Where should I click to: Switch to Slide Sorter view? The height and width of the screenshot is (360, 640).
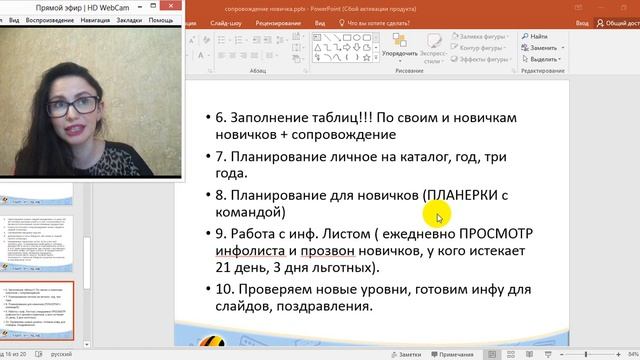point(511,354)
